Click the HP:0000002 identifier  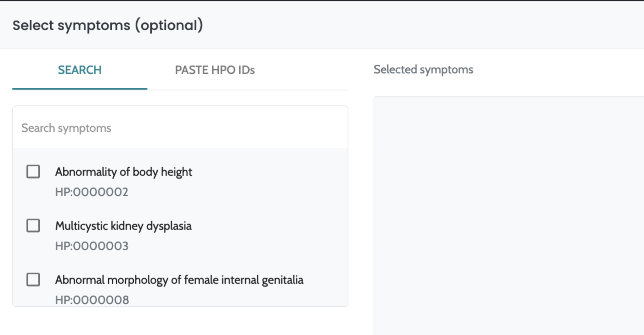tap(92, 192)
